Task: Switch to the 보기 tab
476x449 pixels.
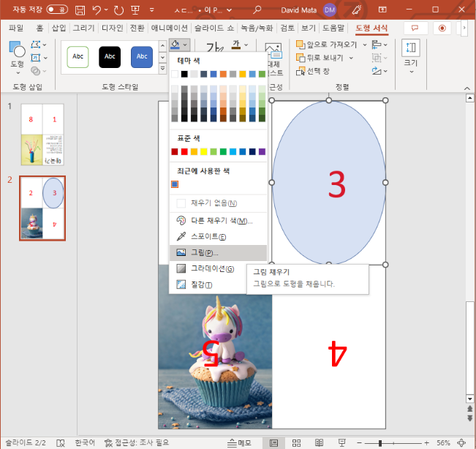Action: pos(309,28)
